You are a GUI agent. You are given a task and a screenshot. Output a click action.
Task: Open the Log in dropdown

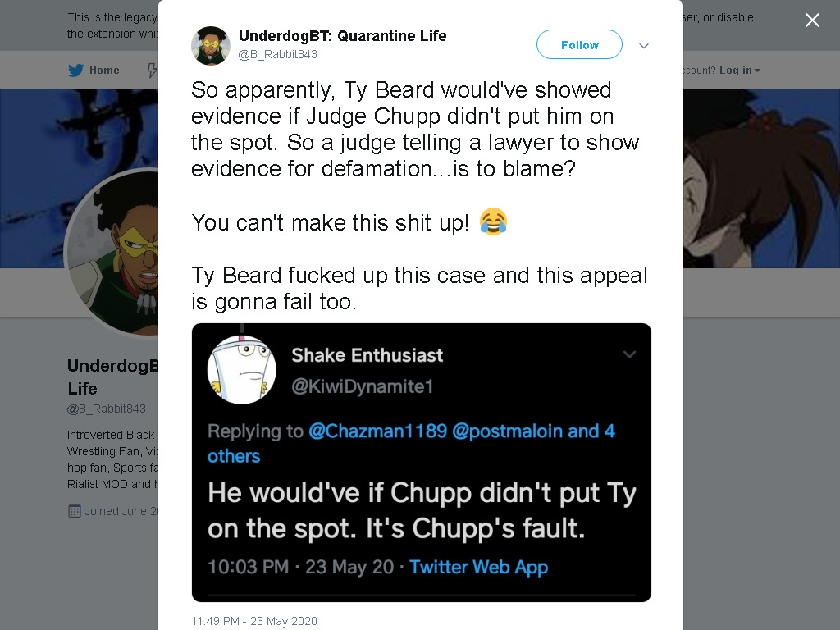739,71
